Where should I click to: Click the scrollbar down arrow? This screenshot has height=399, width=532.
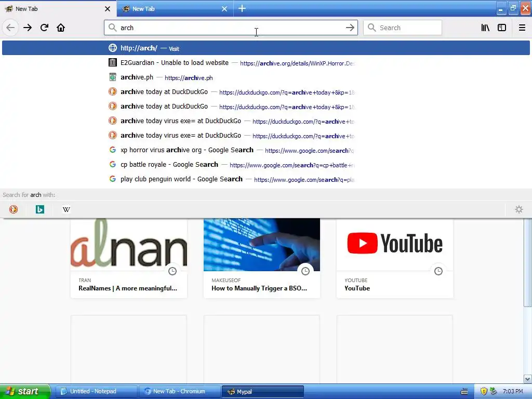(527, 379)
